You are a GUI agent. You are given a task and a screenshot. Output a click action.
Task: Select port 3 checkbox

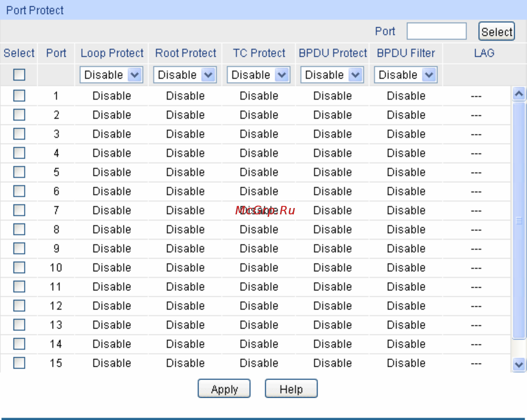19,134
